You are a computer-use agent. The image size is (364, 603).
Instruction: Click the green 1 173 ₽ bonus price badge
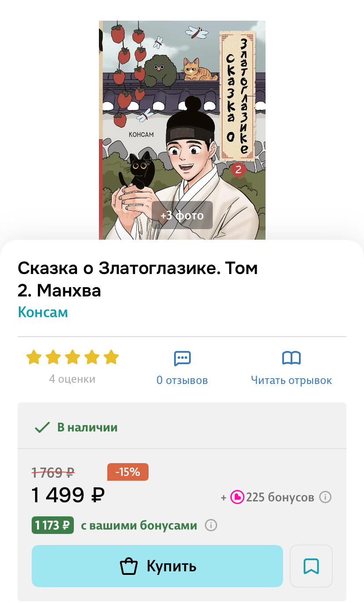[x=53, y=526]
